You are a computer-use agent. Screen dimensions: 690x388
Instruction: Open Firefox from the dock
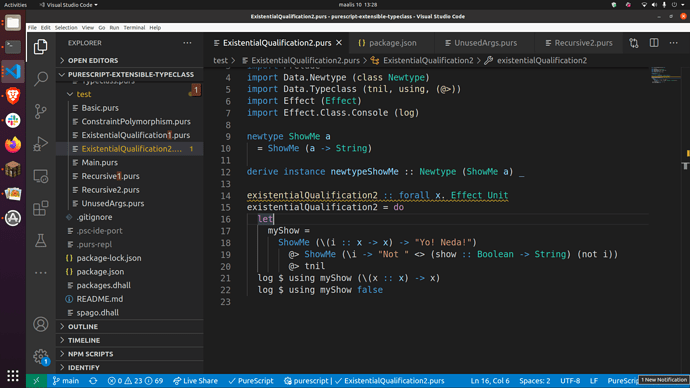coord(13,145)
